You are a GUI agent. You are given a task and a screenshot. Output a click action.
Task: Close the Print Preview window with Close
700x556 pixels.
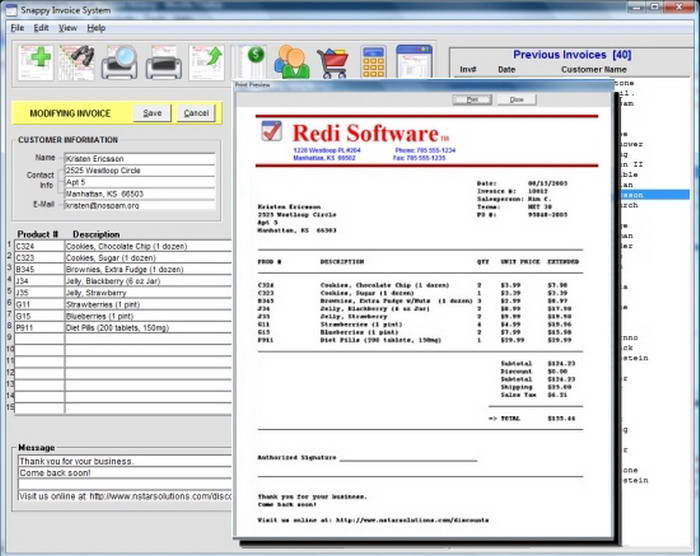tap(516, 100)
